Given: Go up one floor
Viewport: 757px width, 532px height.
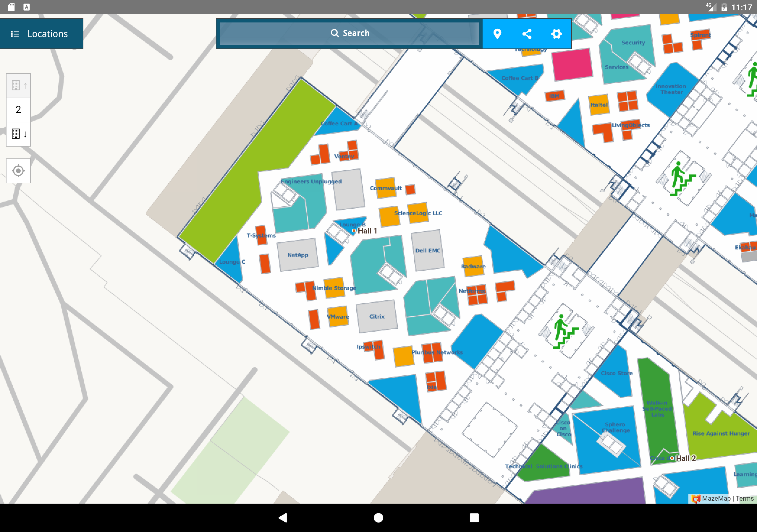Looking at the screenshot, I should coord(18,85).
